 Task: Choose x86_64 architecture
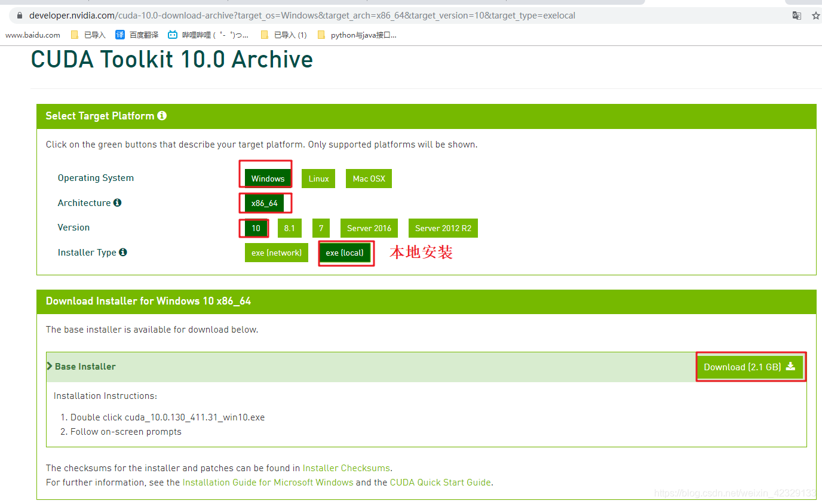pyautogui.click(x=264, y=203)
